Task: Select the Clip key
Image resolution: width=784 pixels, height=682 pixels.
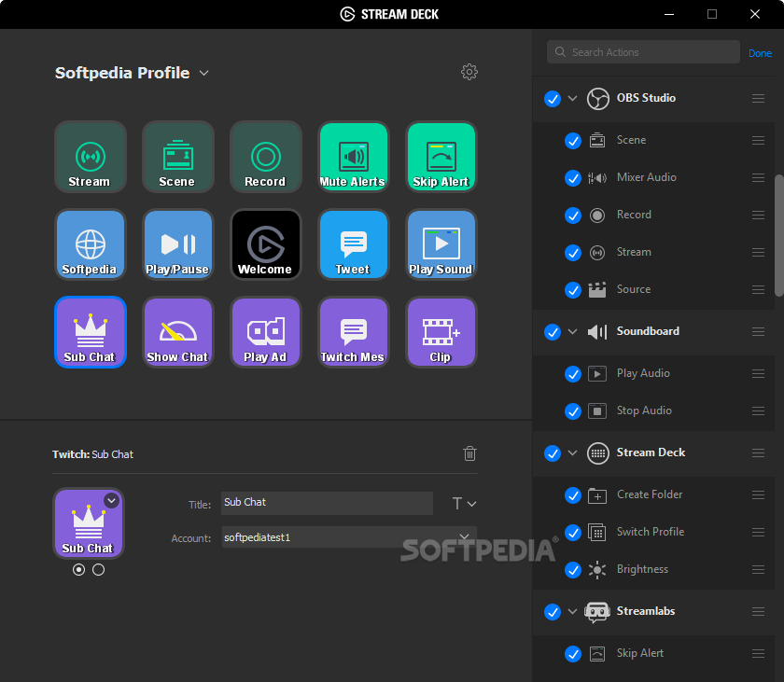Action: click(441, 332)
